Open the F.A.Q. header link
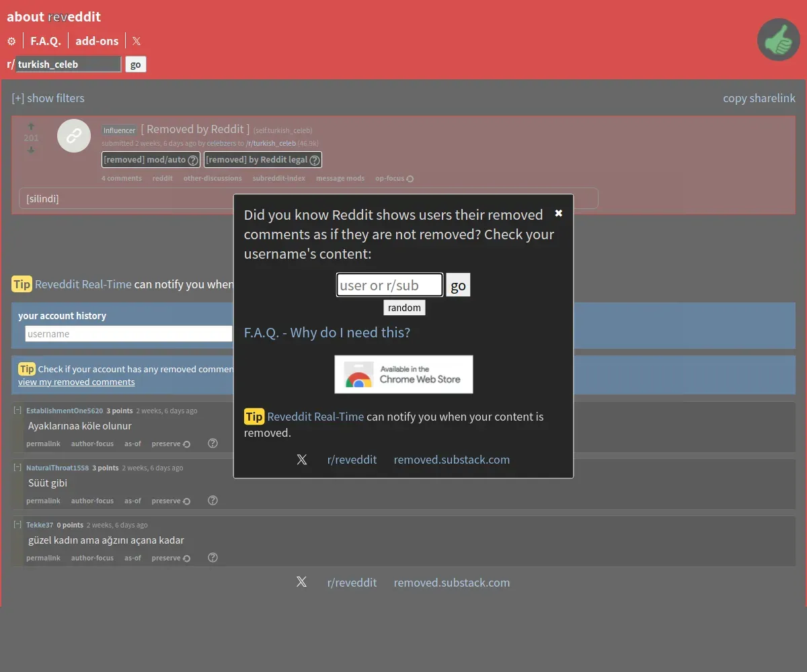807x672 pixels. (x=46, y=41)
